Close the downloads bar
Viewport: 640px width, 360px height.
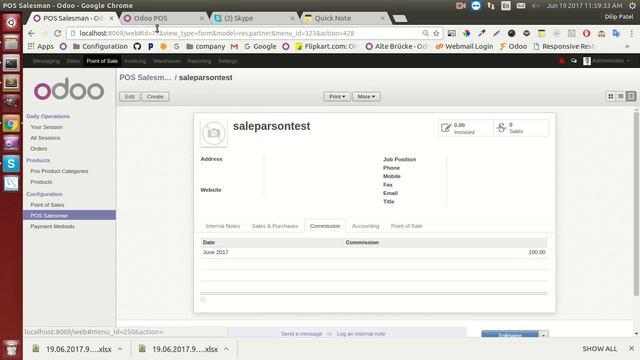click(x=631, y=349)
